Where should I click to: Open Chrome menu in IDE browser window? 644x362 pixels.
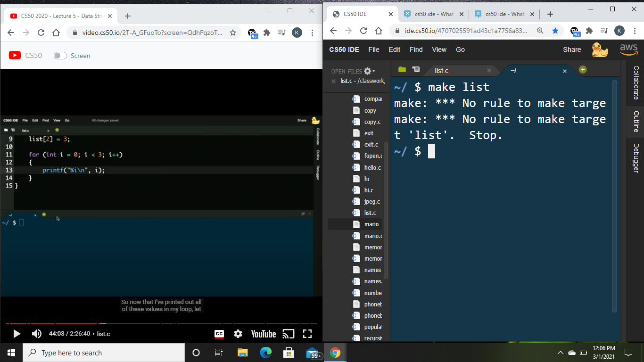pyautogui.click(x=635, y=31)
